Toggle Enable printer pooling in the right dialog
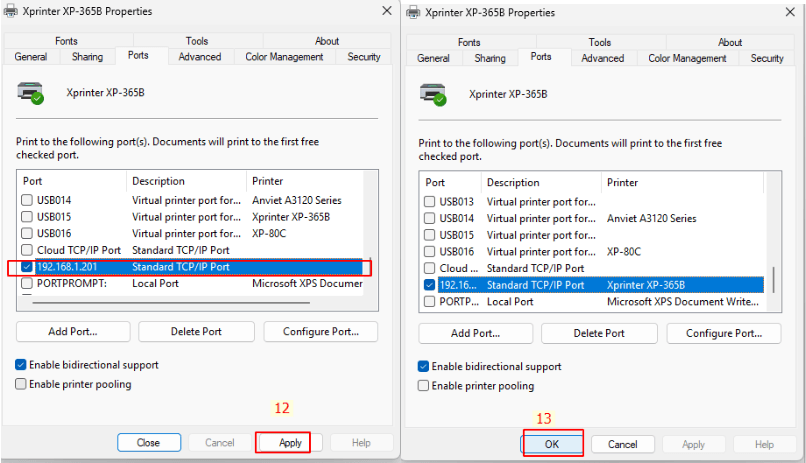Screen dimensions: 806x463 click(x=423, y=385)
